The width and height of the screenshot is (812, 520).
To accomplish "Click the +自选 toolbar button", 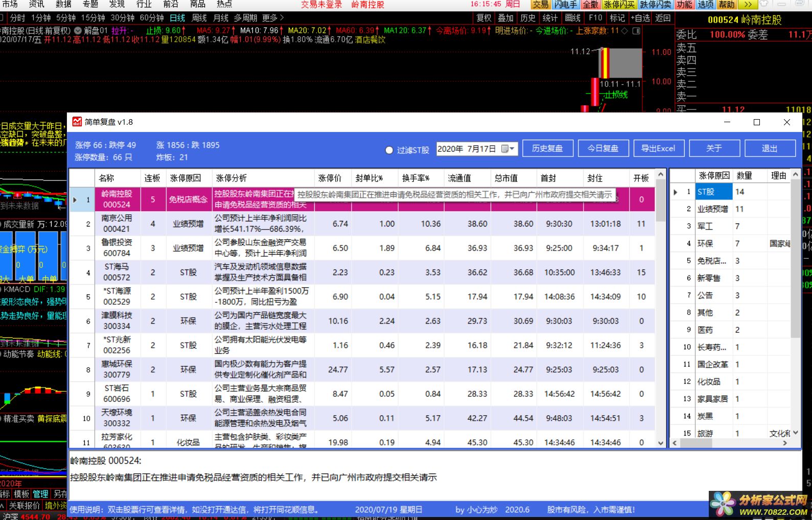I will tap(641, 18).
